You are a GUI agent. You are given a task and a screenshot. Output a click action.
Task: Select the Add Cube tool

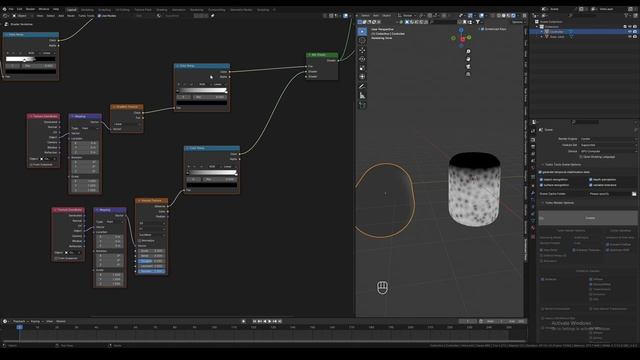point(362,105)
